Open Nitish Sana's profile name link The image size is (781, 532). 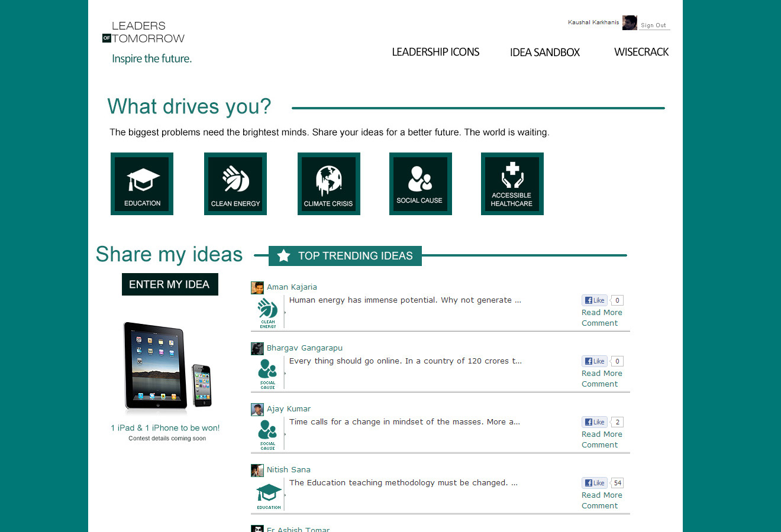pyautogui.click(x=289, y=470)
